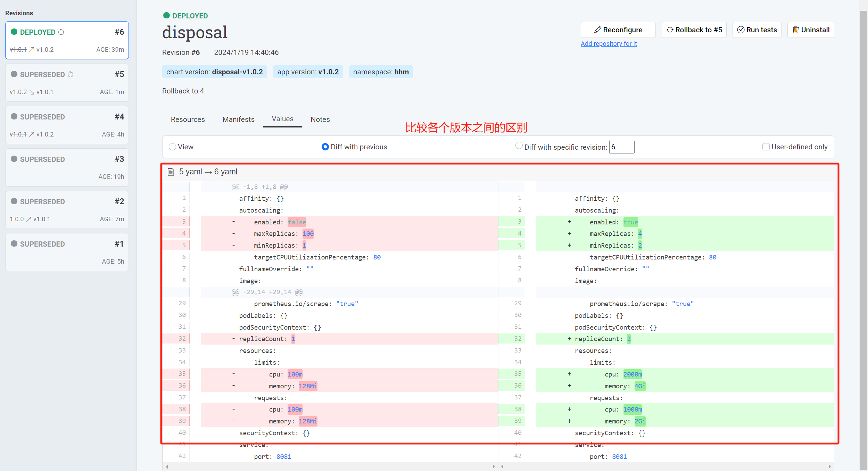Select Diff with specific revision radio button
Screen dimensions: 868x471
pos(519,146)
